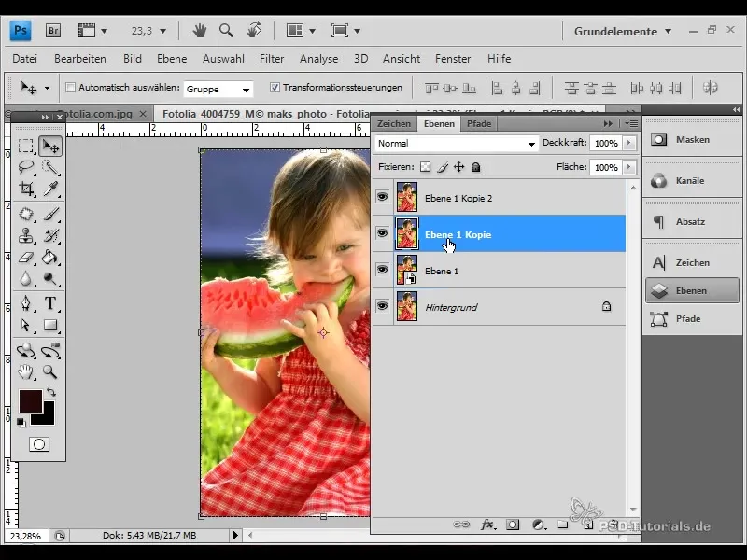Open the Ebene menu
The width and height of the screenshot is (747, 560).
click(x=172, y=59)
